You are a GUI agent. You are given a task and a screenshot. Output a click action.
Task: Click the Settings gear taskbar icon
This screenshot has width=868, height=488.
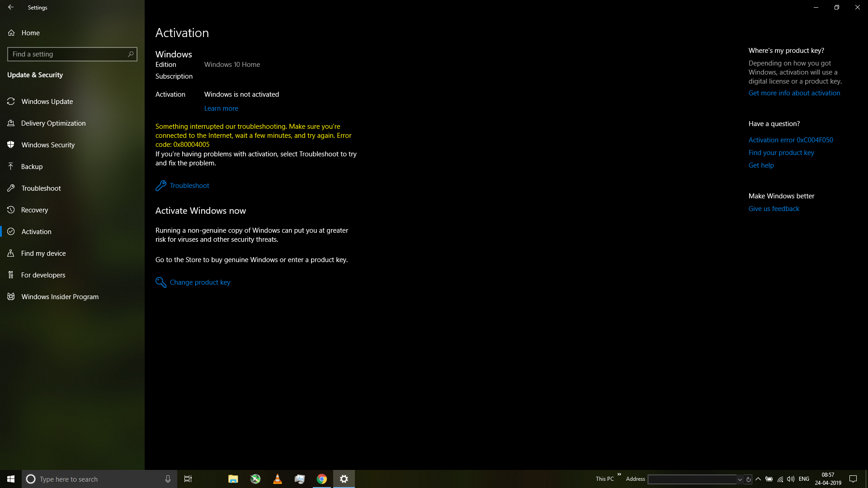click(x=344, y=479)
